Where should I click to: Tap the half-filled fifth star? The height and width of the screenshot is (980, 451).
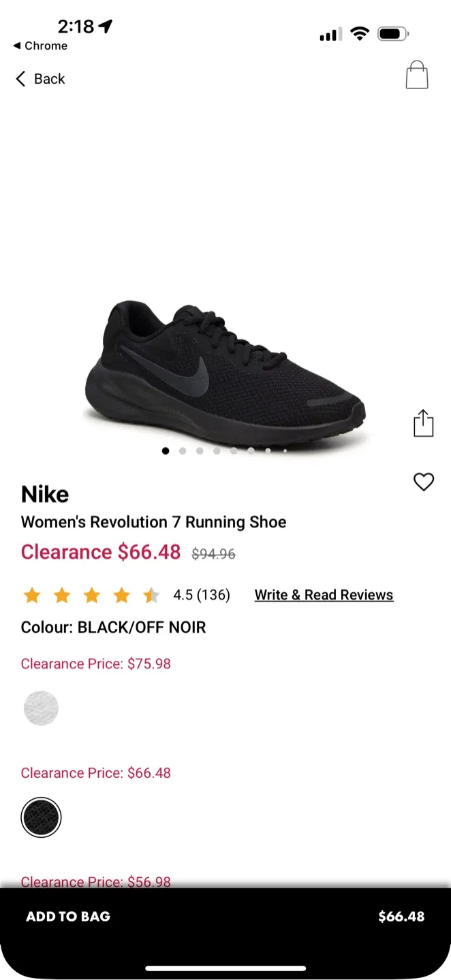click(x=151, y=595)
